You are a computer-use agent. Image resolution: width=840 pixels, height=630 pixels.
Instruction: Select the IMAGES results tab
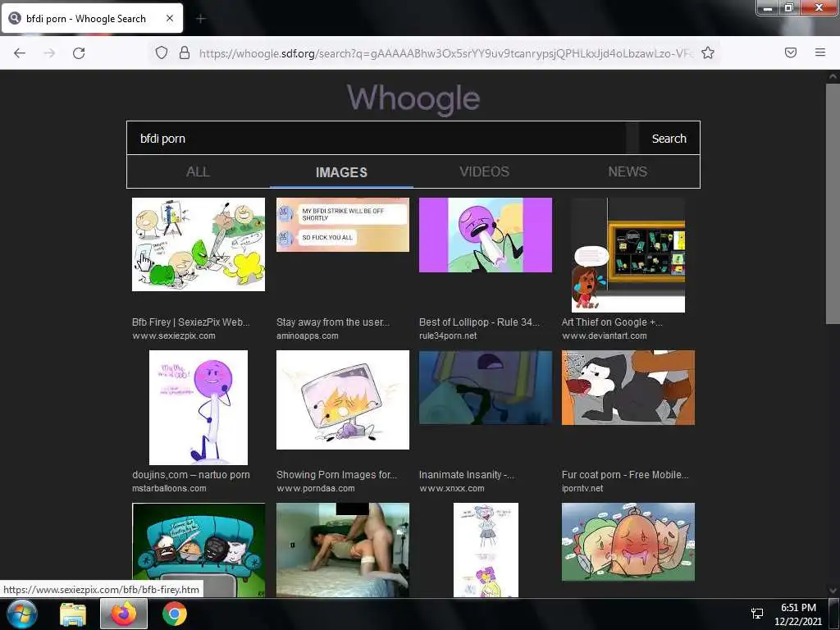341,172
